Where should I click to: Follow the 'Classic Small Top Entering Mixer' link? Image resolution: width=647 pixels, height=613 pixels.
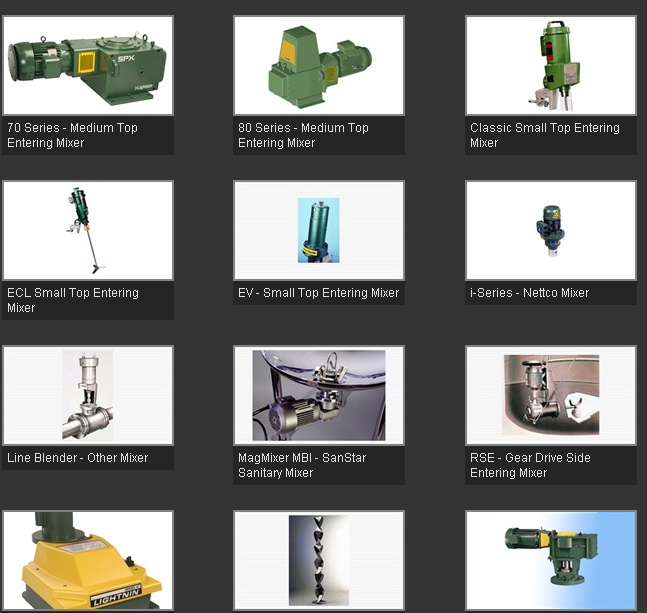[x=544, y=135]
